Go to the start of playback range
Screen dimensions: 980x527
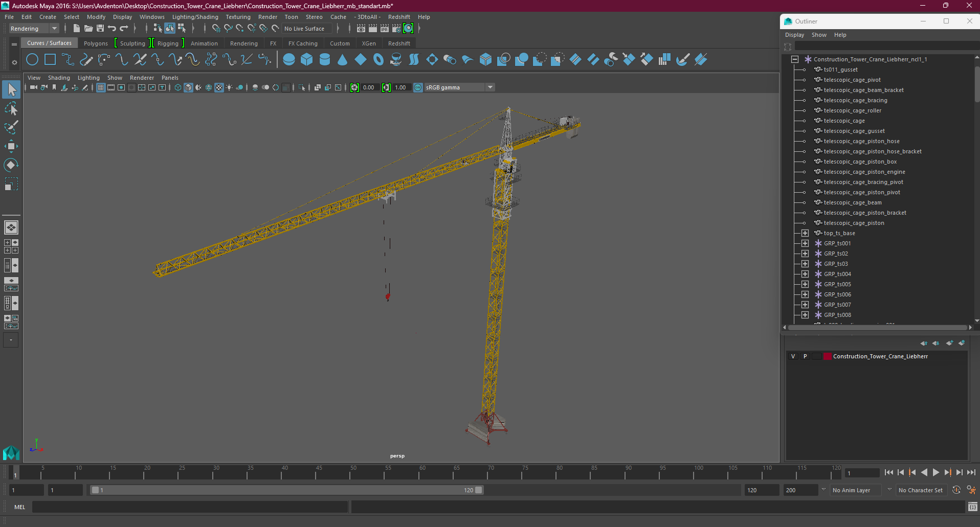(888, 473)
